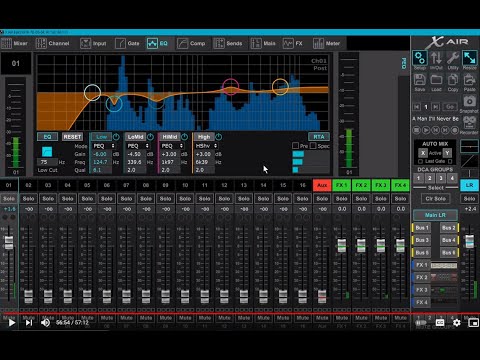Switch to the FX tab

[x=293, y=43]
